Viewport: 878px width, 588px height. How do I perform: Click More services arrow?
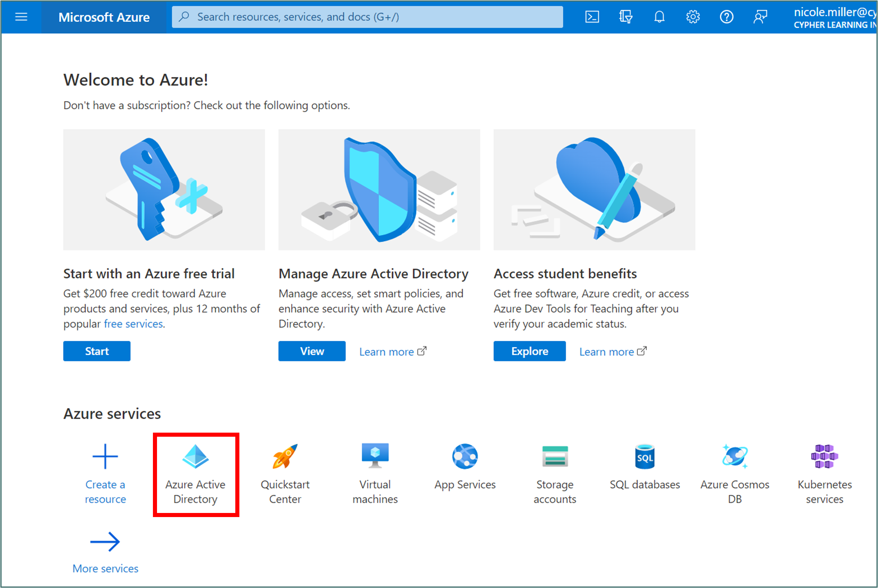105,542
